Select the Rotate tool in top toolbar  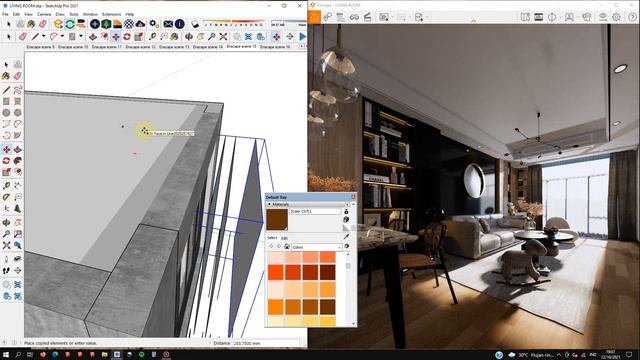click(x=127, y=37)
